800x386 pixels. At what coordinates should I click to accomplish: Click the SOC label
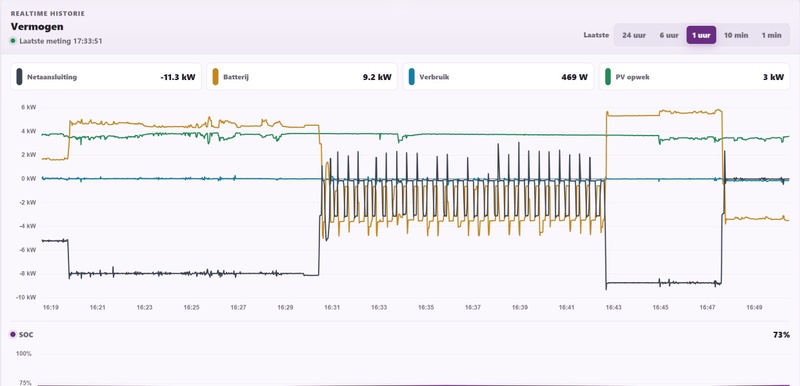(x=26, y=334)
